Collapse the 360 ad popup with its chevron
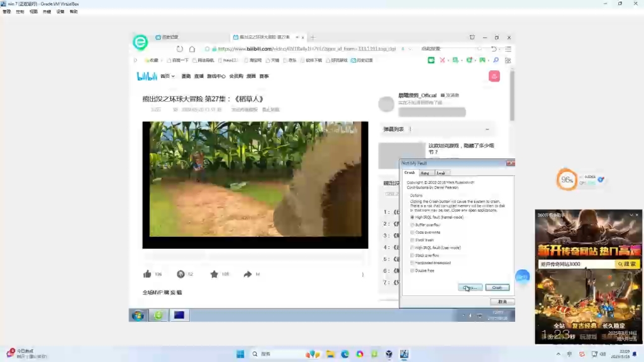 click(631, 215)
